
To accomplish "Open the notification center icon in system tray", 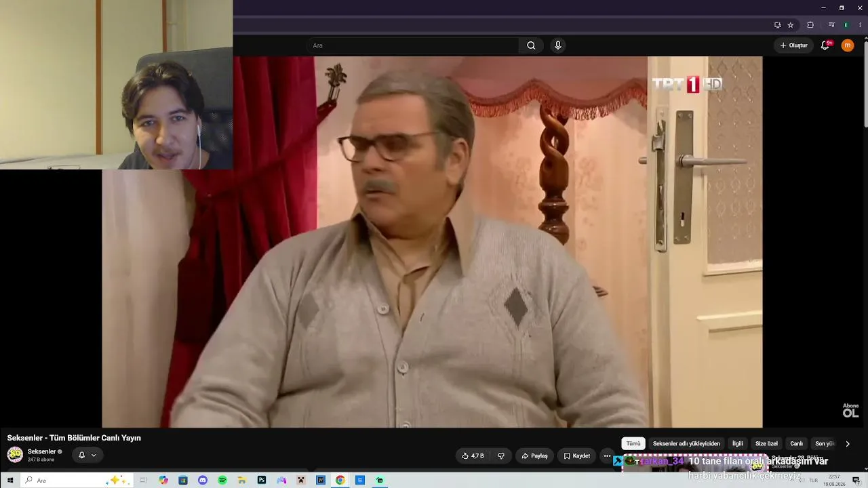I will [856, 481].
